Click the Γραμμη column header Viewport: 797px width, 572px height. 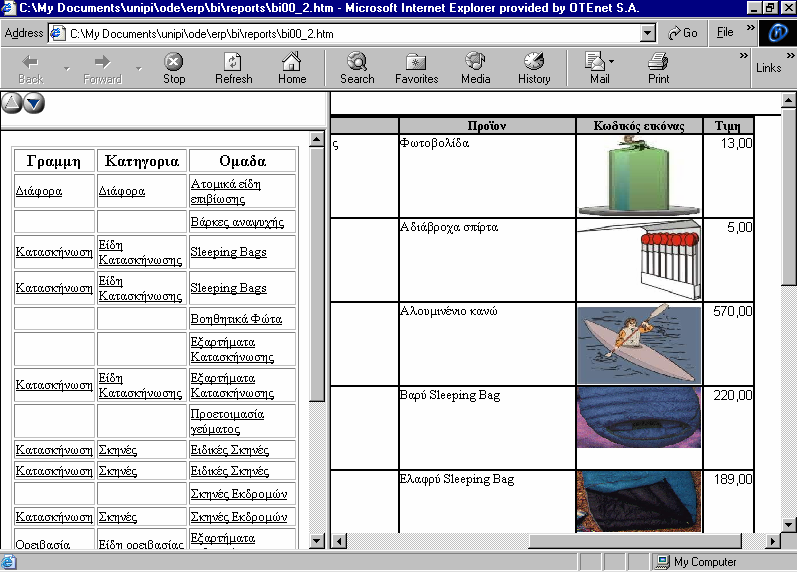[x=54, y=161]
